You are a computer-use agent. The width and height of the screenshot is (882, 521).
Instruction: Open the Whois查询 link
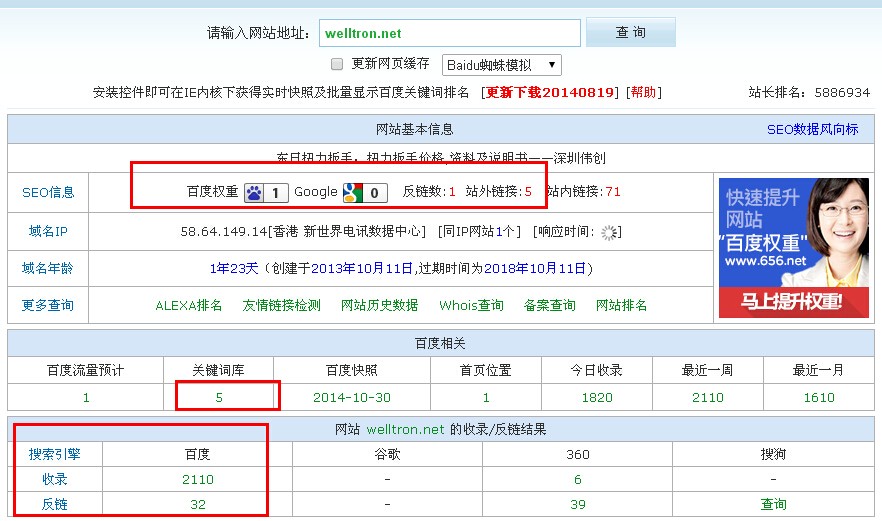tap(471, 305)
